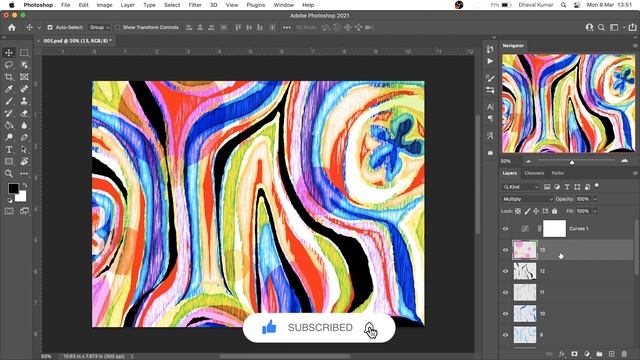Select the Move tool
The image size is (640, 360).
click(x=9, y=53)
